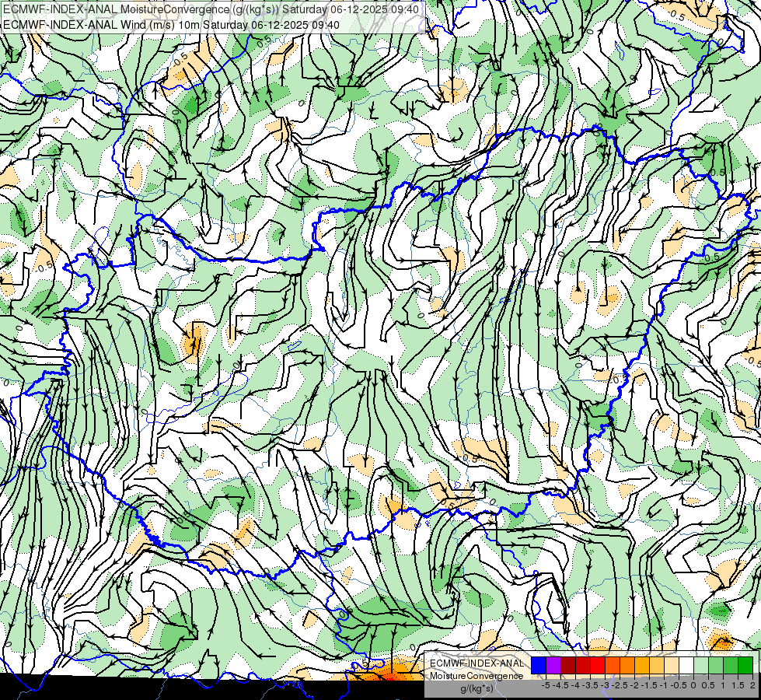Click the legend unit text g/(kg*s)
The width and height of the screenshot is (761, 700).
pyautogui.click(x=477, y=689)
